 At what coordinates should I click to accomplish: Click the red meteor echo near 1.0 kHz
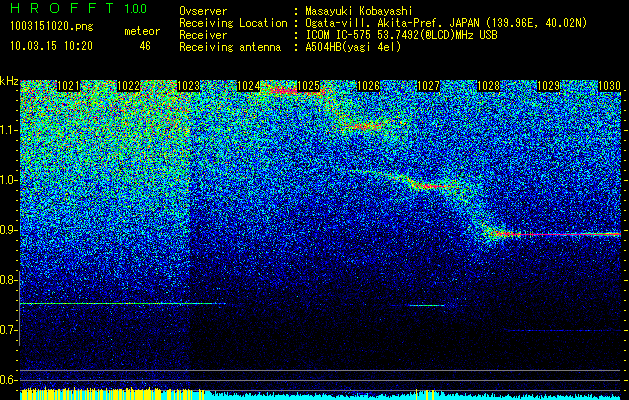point(431,186)
